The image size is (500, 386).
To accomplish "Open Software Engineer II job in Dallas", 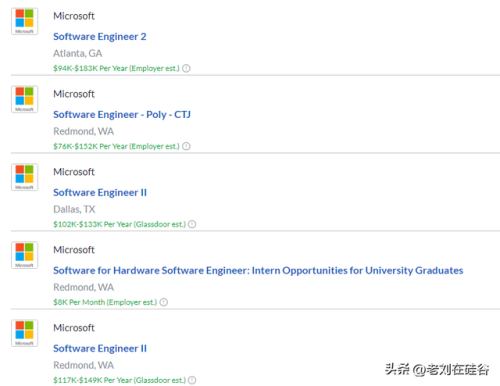I will tap(100, 193).
